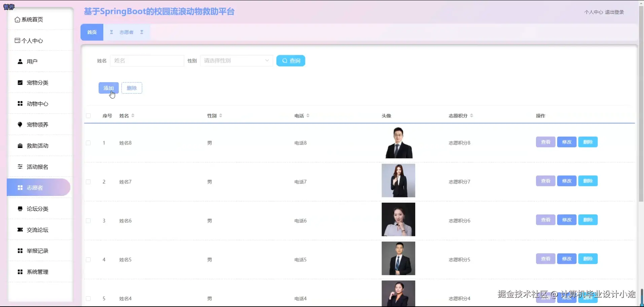Click the menu icon right of 志愿者 tab
This screenshot has height=307, width=644.
[142, 32]
